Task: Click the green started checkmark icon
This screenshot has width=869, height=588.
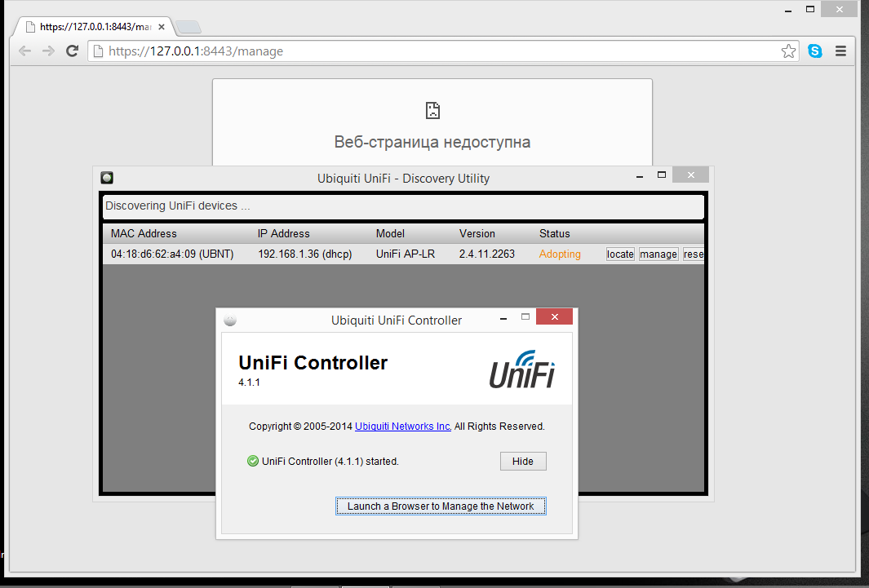Action: click(x=253, y=462)
